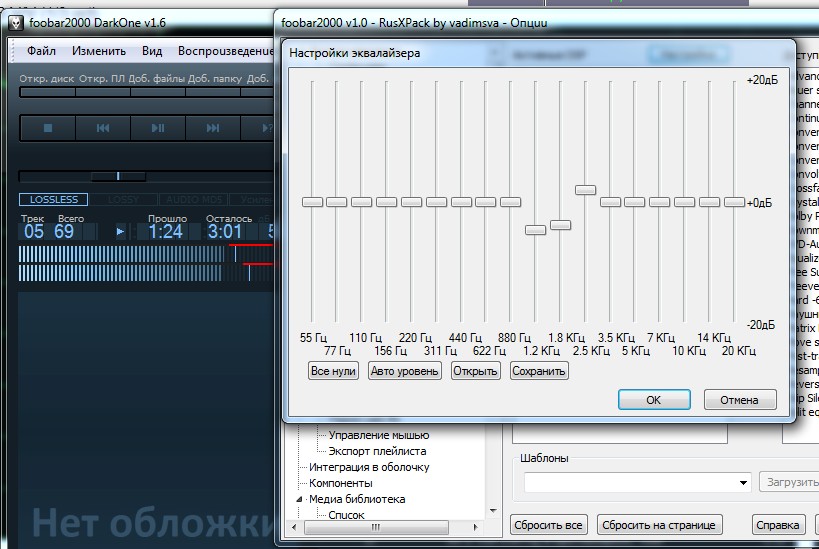This screenshot has width=819, height=549.
Task: Click the foobar2000 DarkOne title bar icon
Action: pyautogui.click(x=16, y=23)
